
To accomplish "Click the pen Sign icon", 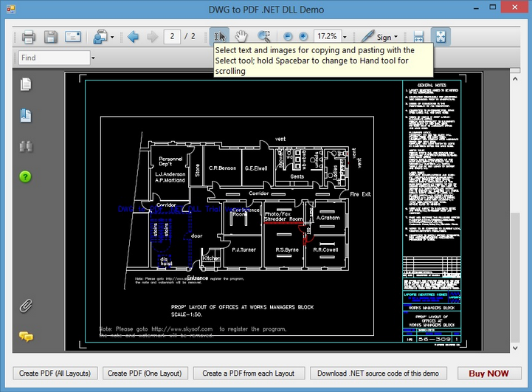I will pos(367,36).
